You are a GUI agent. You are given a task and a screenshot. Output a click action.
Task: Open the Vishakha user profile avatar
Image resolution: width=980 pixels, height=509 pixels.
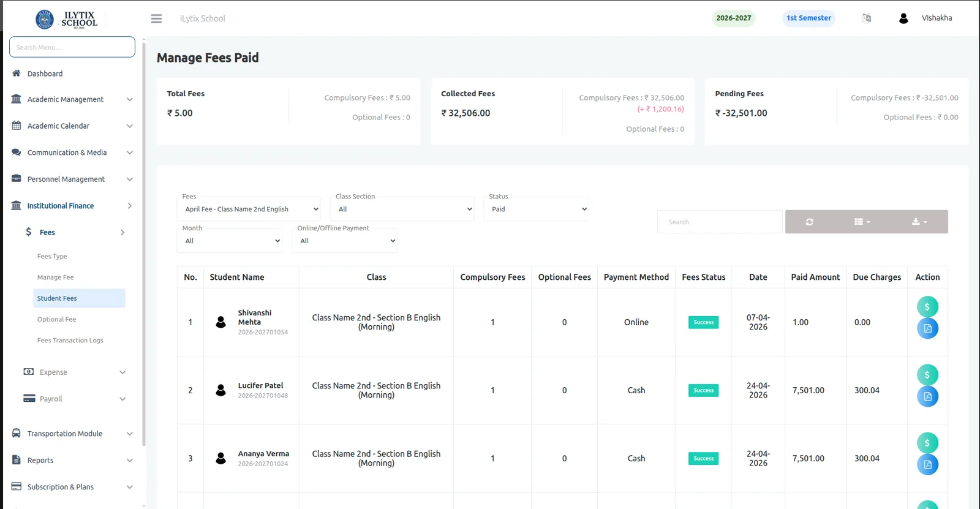pyautogui.click(x=903, y=18)
